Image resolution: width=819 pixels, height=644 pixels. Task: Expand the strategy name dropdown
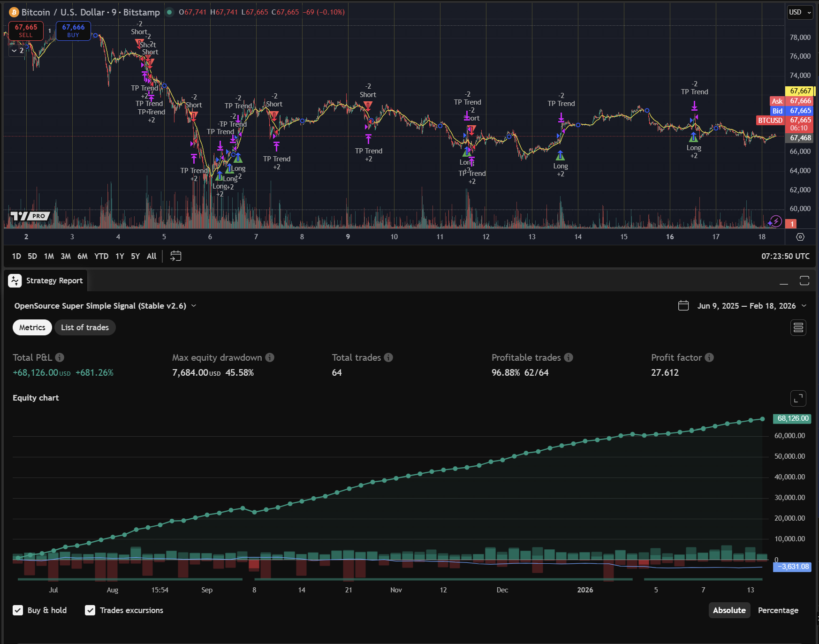pyautogui.click(x=194, y=306)
